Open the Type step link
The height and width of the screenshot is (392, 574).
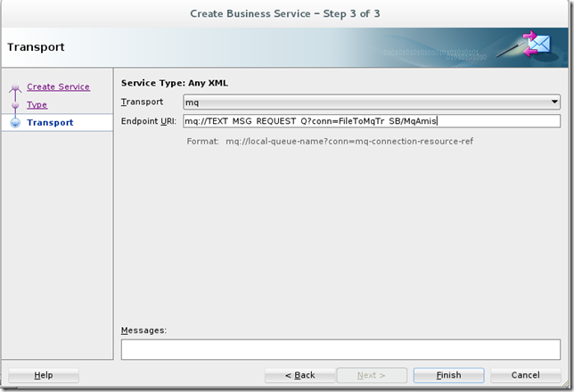(x=37, y=104)
